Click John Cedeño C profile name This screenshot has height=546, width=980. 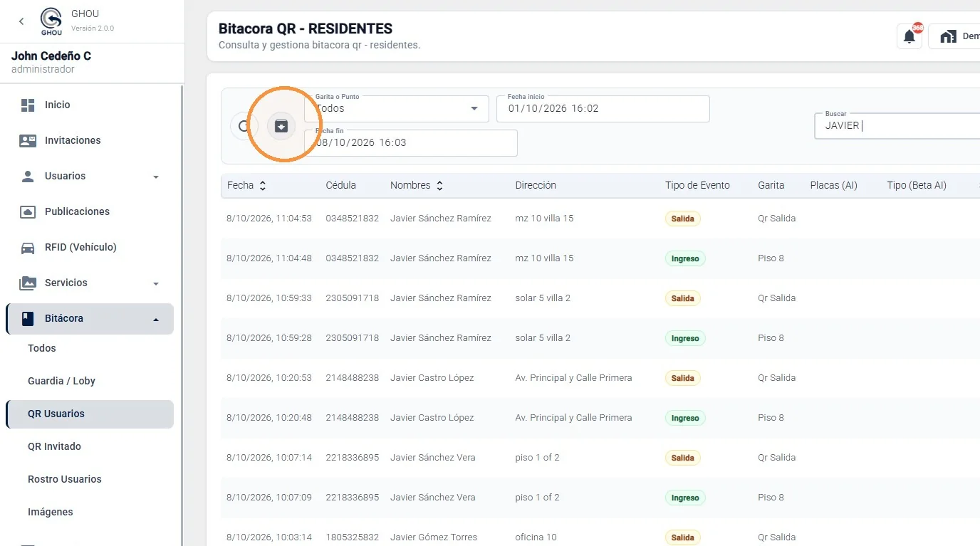(51, 56)
